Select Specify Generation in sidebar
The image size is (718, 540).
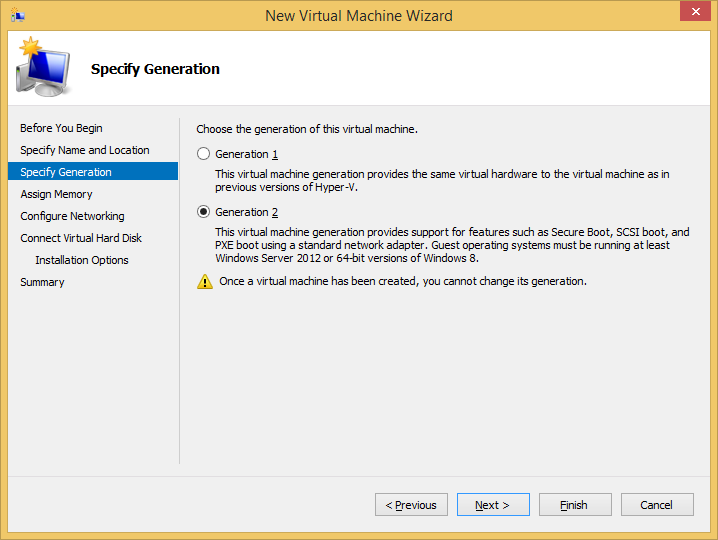[x=66, y=172]
